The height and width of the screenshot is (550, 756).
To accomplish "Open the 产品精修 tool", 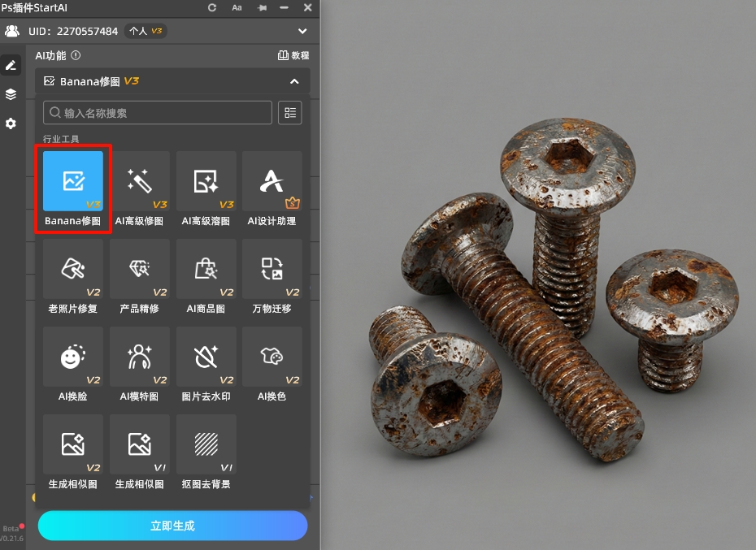I will coord(140,270).
